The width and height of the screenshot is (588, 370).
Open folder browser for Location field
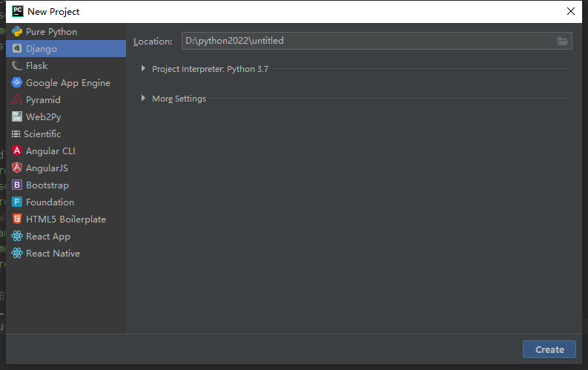[x=563, y=41]
